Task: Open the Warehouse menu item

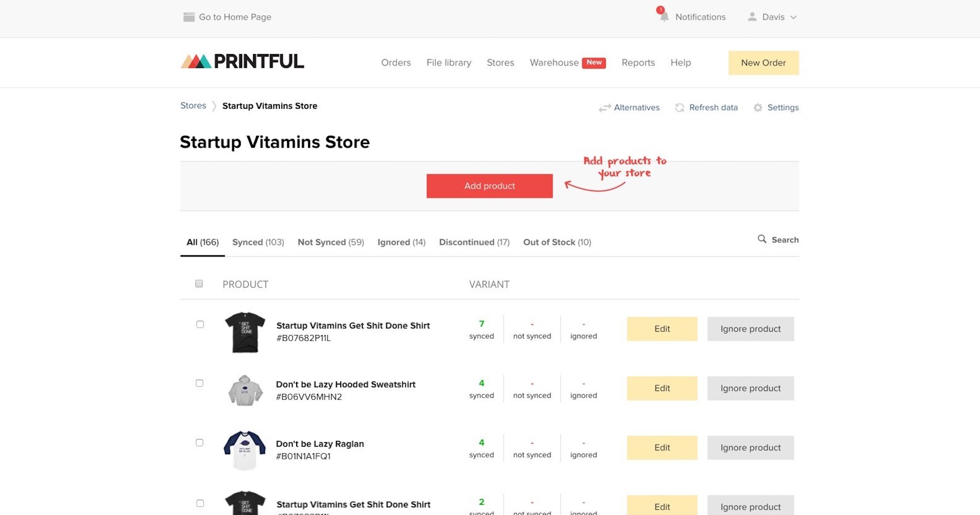Action: tap(554, 63)
